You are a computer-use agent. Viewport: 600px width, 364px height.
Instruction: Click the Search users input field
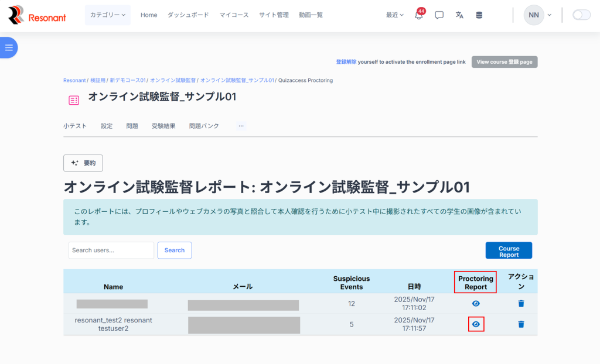click(111, 250)
